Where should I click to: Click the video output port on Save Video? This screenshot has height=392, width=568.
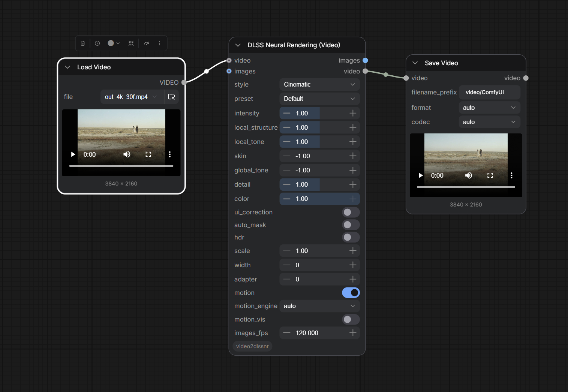526,78
